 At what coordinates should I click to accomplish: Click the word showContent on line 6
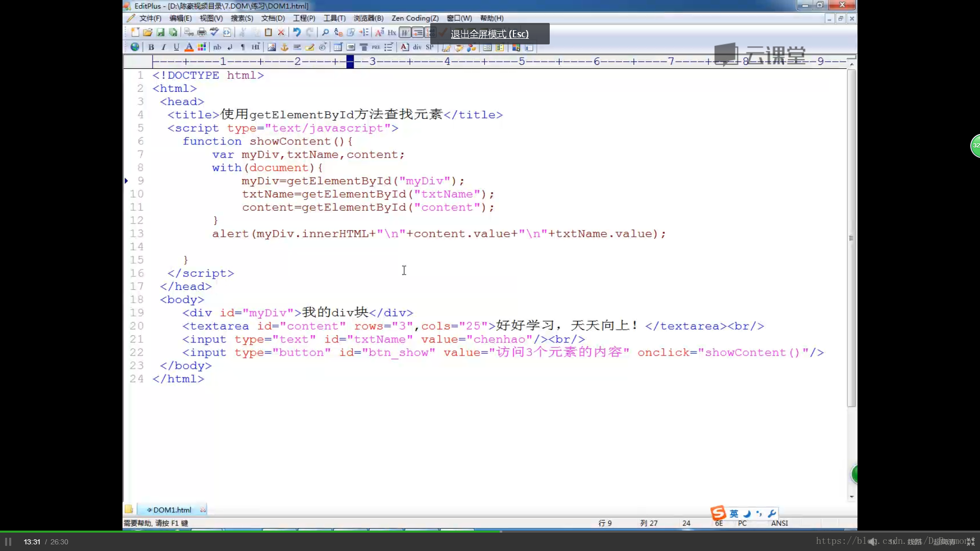tap(290, 141)
